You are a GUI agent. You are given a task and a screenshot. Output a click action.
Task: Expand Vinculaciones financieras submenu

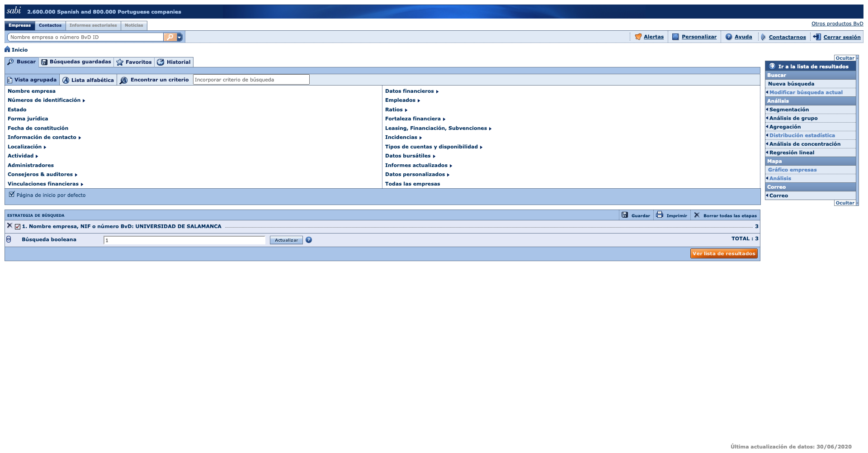click(45, 184)
